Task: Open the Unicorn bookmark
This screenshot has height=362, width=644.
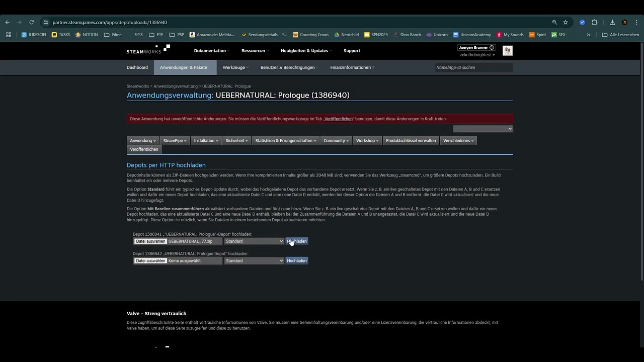Action: (437, 35)
